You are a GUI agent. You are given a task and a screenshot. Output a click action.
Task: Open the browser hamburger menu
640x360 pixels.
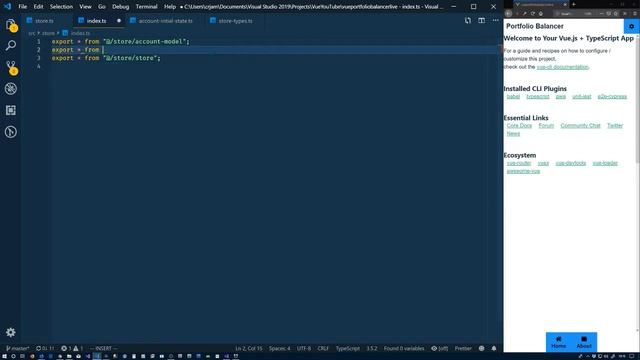(x=636, y=13)
